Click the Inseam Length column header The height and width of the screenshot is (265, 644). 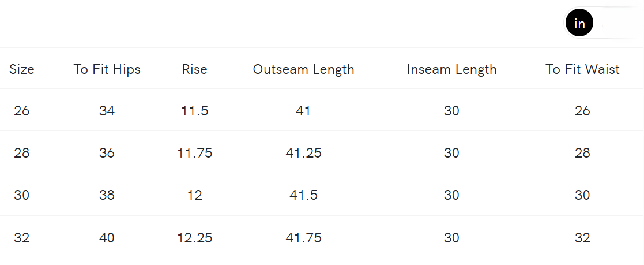point(451,69)
